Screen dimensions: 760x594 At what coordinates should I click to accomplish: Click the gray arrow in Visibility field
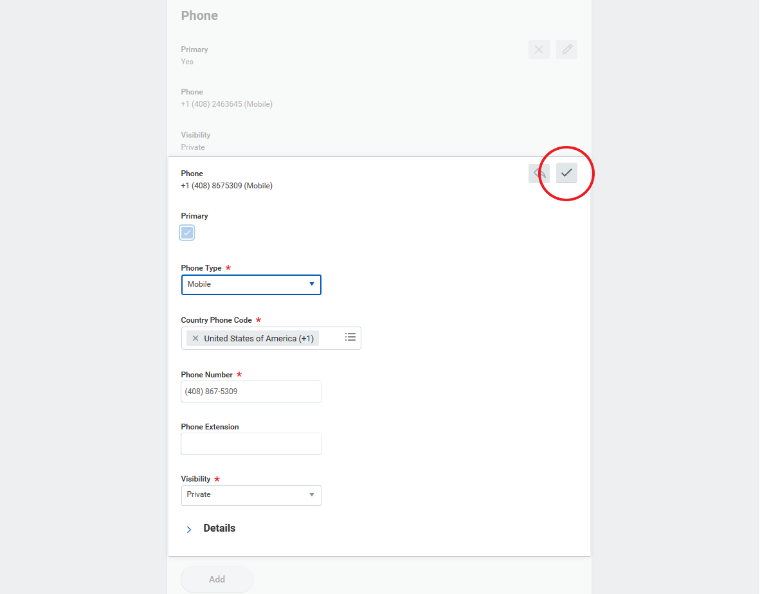(x=311, y=495)
